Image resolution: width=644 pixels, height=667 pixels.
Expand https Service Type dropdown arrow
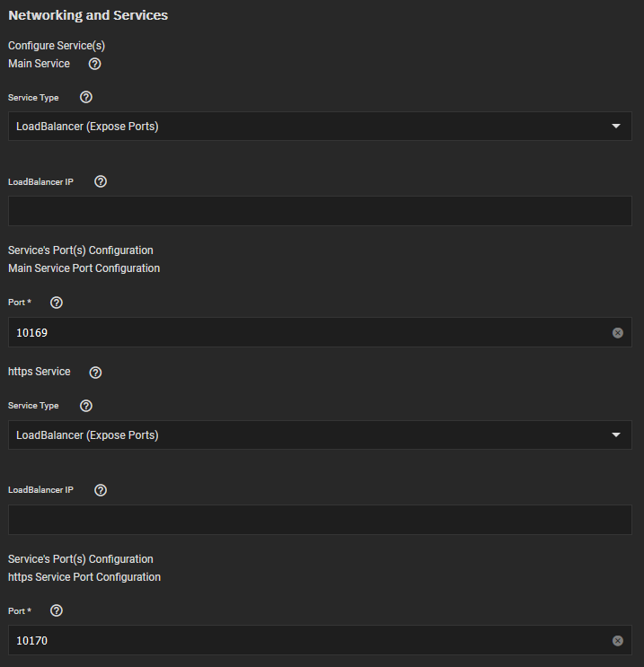616,434
